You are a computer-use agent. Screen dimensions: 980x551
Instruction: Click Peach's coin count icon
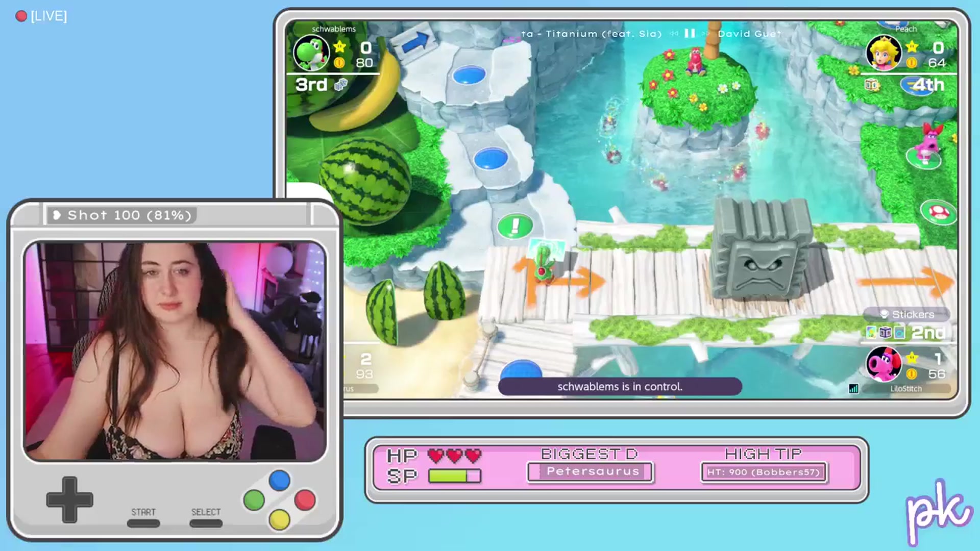click(x=912, y=63)
